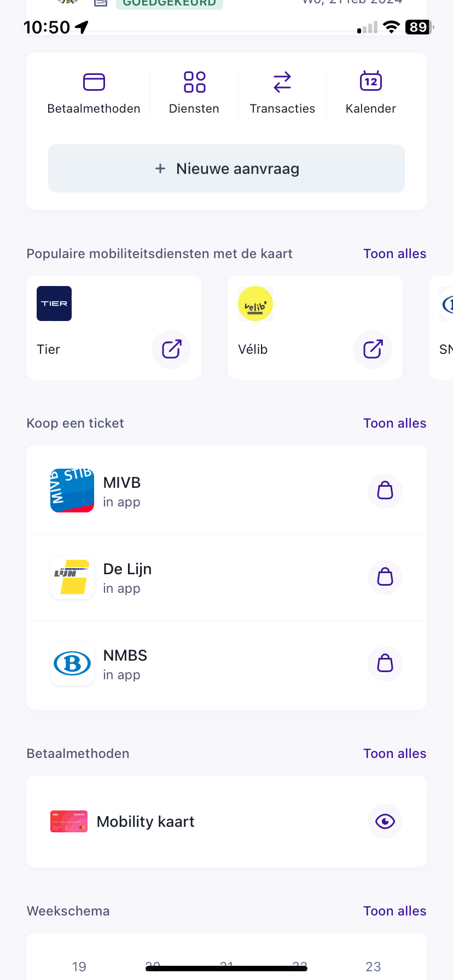Viewport: 453px width, 980px height.
Task: Select day 23 in the Weekschema
Action: [373, 966]
